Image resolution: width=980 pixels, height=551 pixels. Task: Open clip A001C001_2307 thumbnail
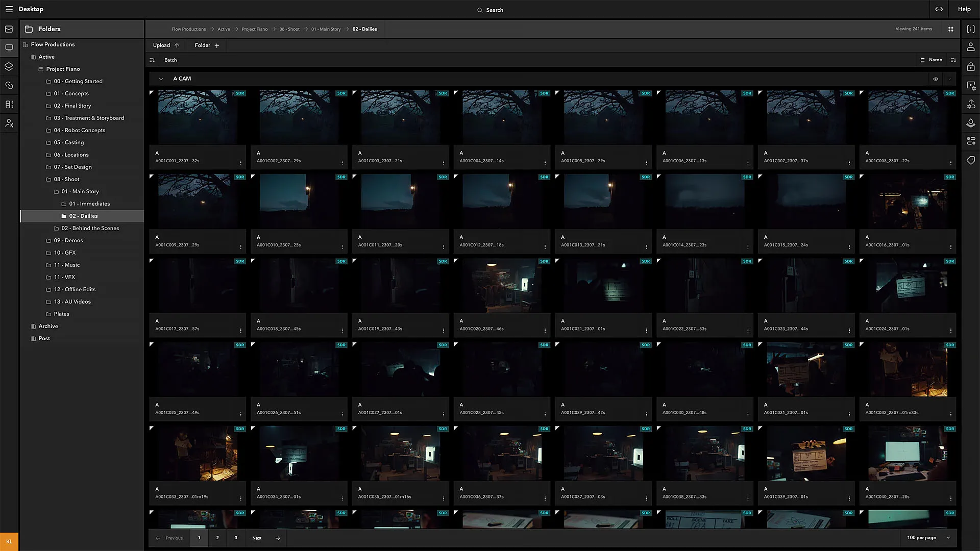(198, 116)
